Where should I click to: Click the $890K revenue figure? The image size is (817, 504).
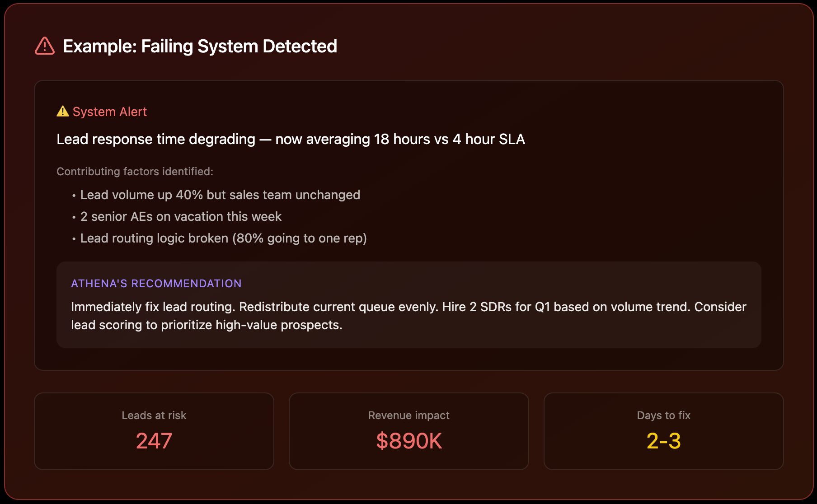408,441
